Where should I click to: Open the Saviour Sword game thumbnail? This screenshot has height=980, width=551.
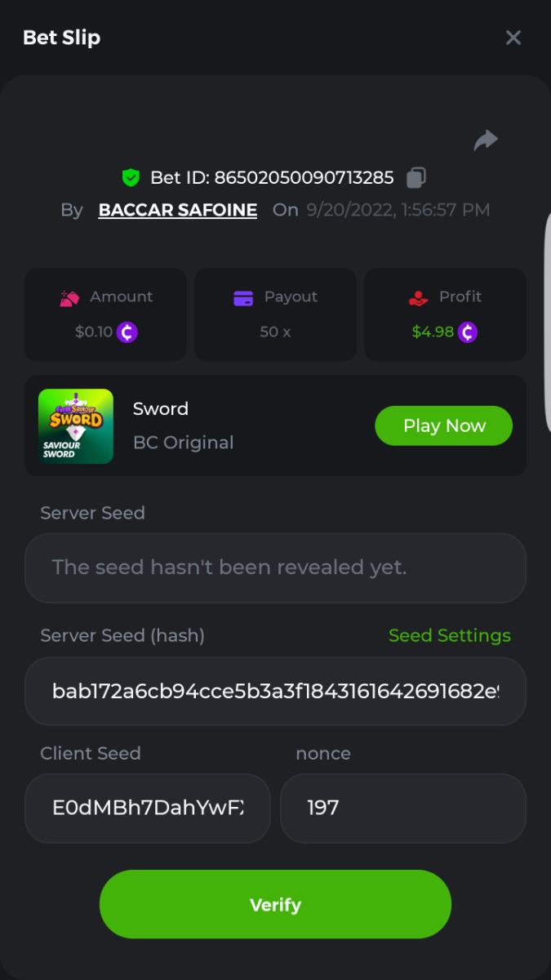tap(76, 425)
